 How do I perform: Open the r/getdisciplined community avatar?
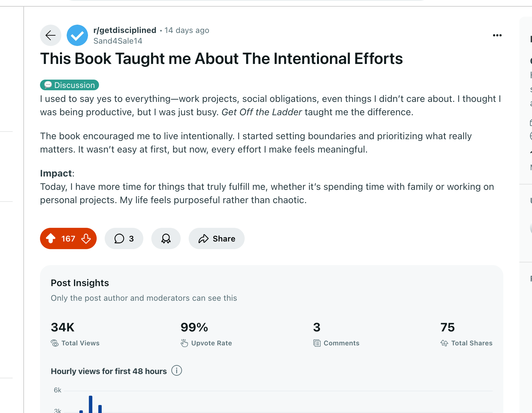click(x=77, y=35)
